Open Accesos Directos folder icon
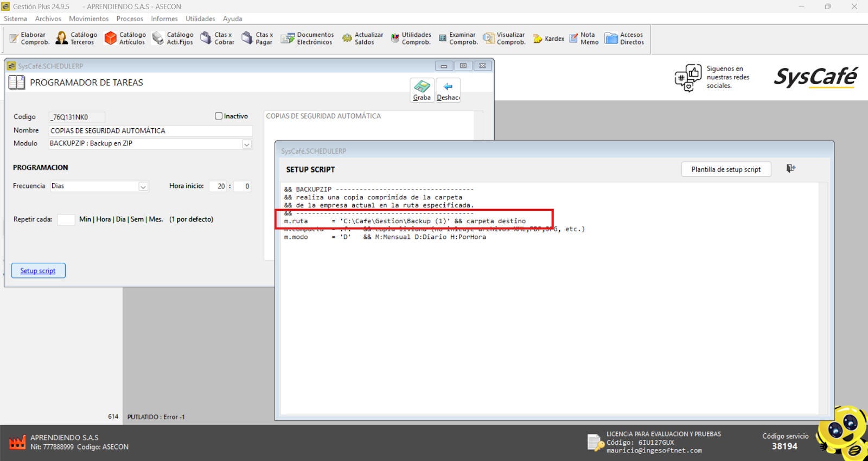Viewport: 868px width, 461px height. pos(611,39)
